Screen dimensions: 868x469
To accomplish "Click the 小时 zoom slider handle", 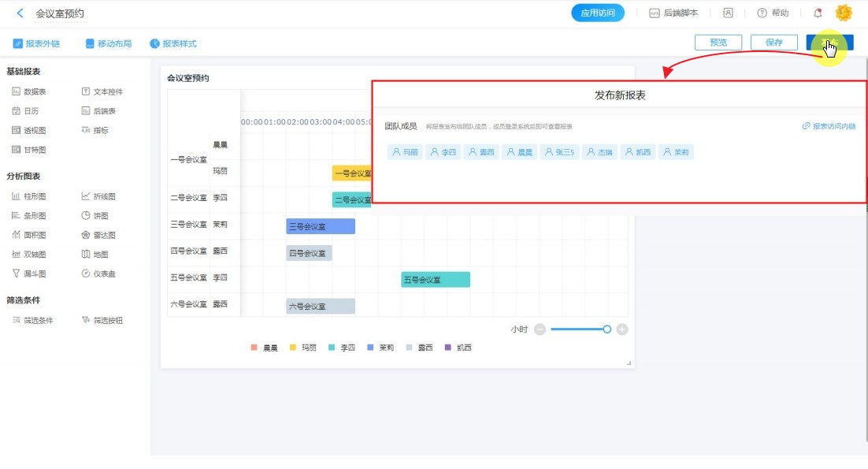I will coord(606,329).
